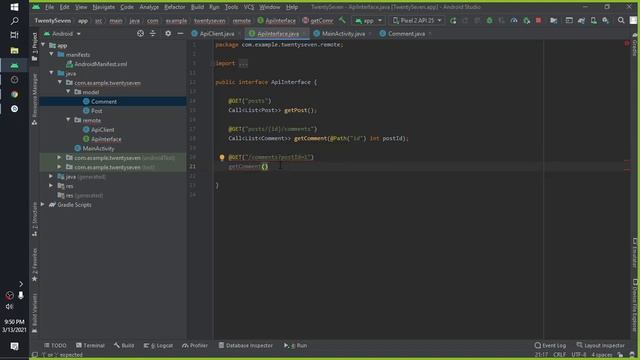Open the Profiler tool window
640x360 pixels.
[x=195, y=345]
